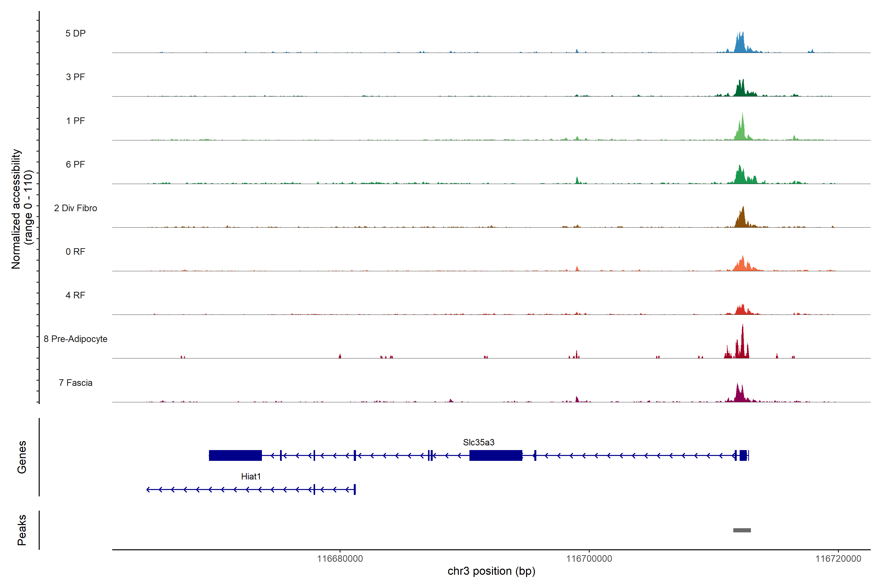
Task: Click the Peaks panel label
Action: click(x=22, y=530)
